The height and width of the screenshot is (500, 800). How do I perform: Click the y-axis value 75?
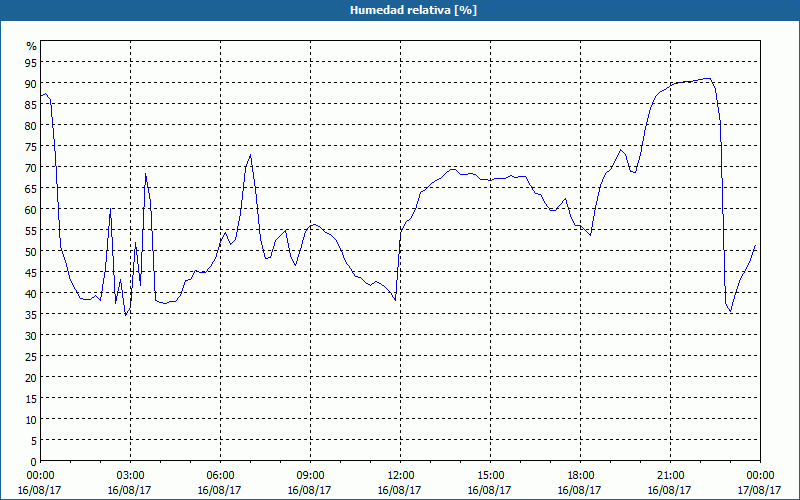coord(31,146)
